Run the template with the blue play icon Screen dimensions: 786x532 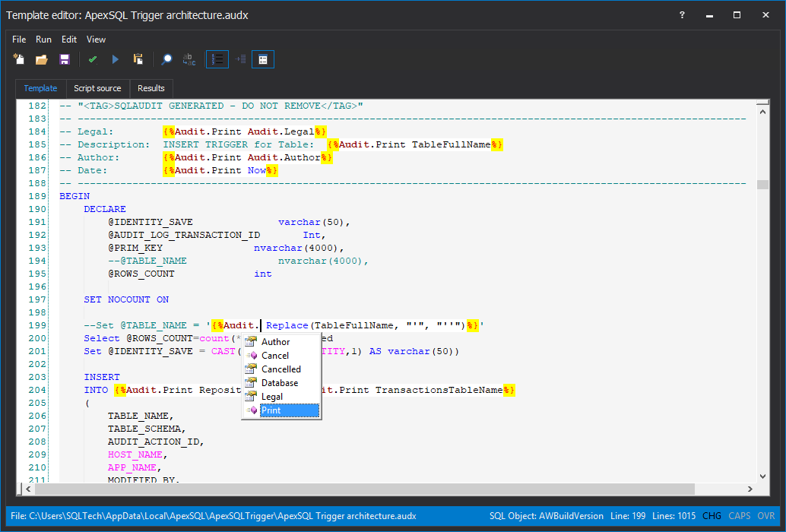(116, 59)
